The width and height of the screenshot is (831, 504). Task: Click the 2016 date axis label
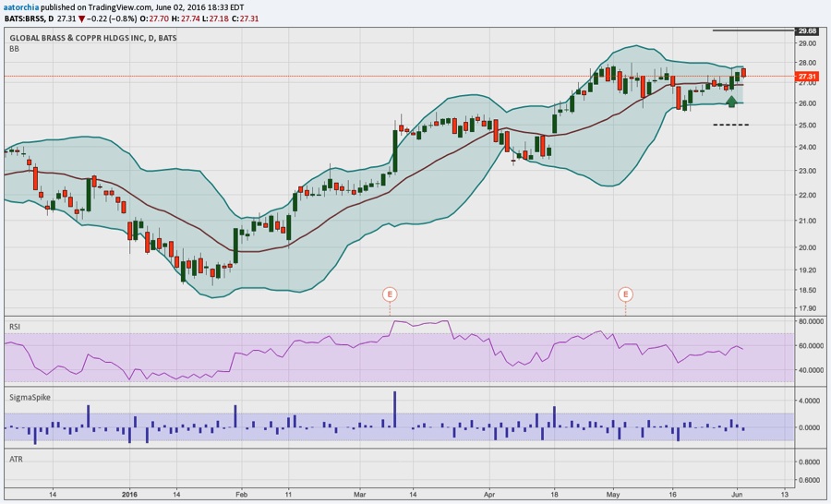click(129, 495)
